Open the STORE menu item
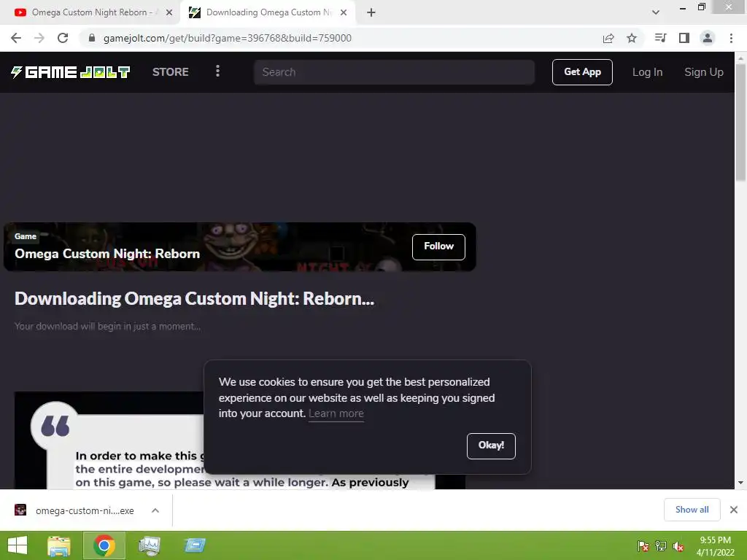Image resolution: width=747 pixels, height=560 pixels. click(x=171, y=72)
